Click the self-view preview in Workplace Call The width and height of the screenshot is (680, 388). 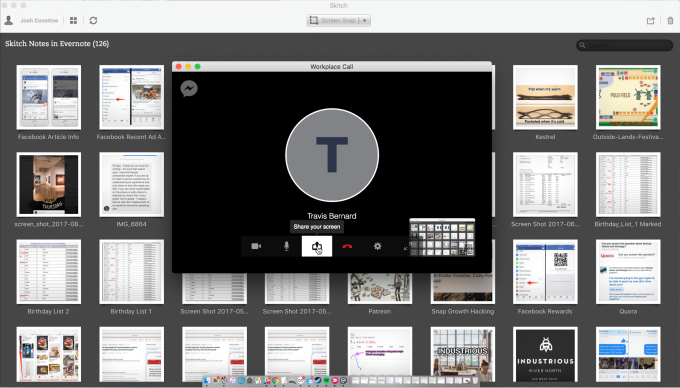point(442,237)
